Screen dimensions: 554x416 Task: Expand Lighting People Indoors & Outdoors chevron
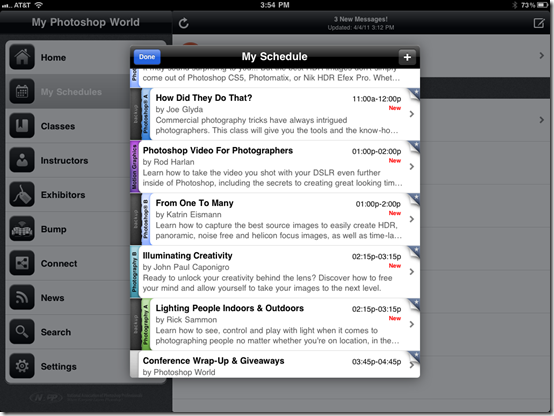tap(412, 324)
